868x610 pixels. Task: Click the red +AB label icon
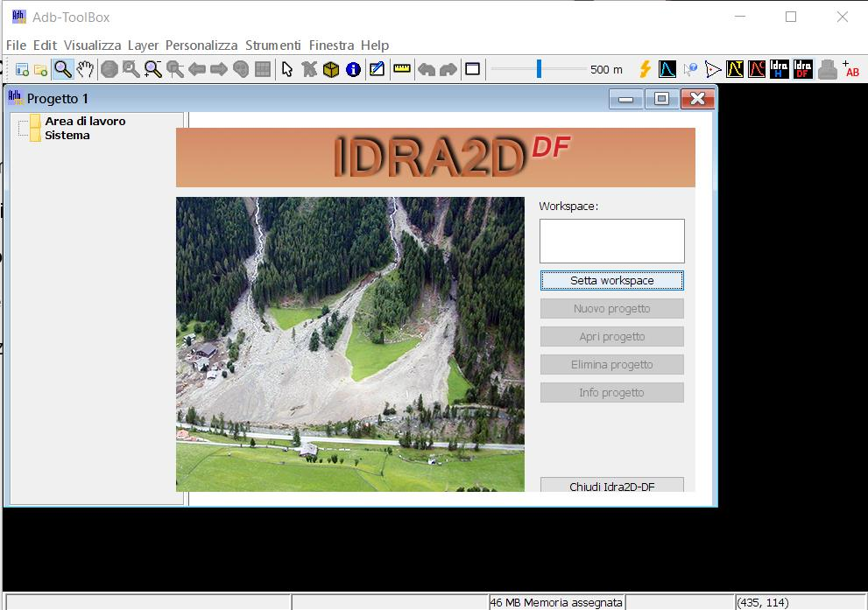pos(850,69)
